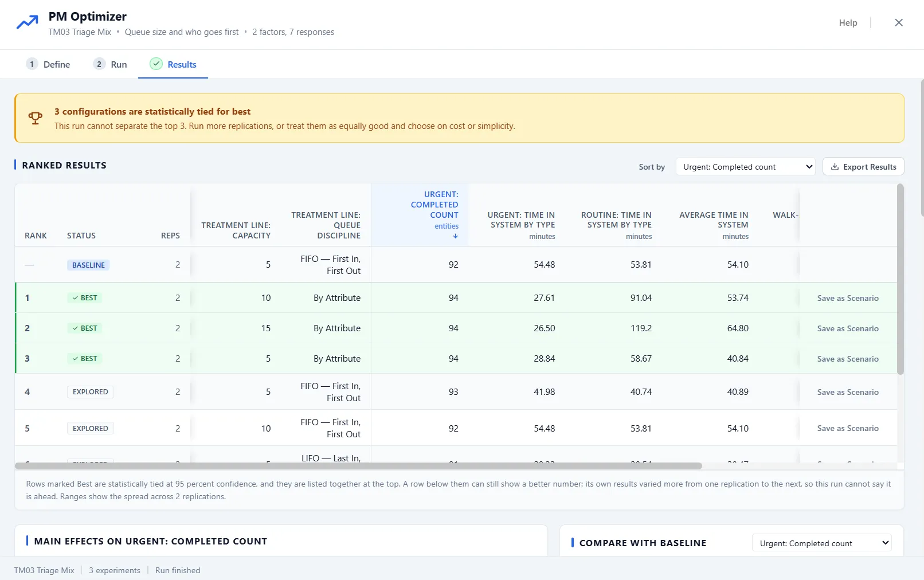Click the BASELINE status badge
This screenshot has height=580, width=924.
click(88, 265)
